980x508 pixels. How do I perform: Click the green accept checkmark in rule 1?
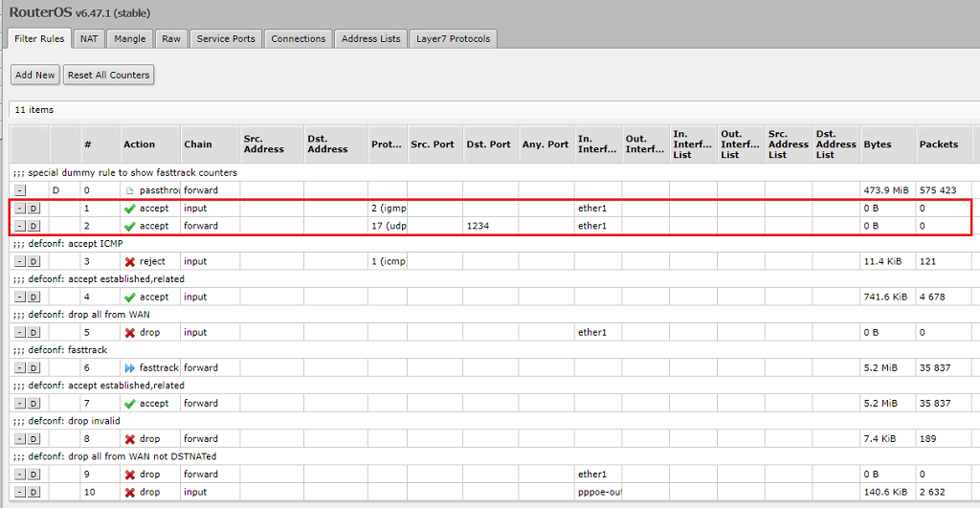[x=130, y=209]
